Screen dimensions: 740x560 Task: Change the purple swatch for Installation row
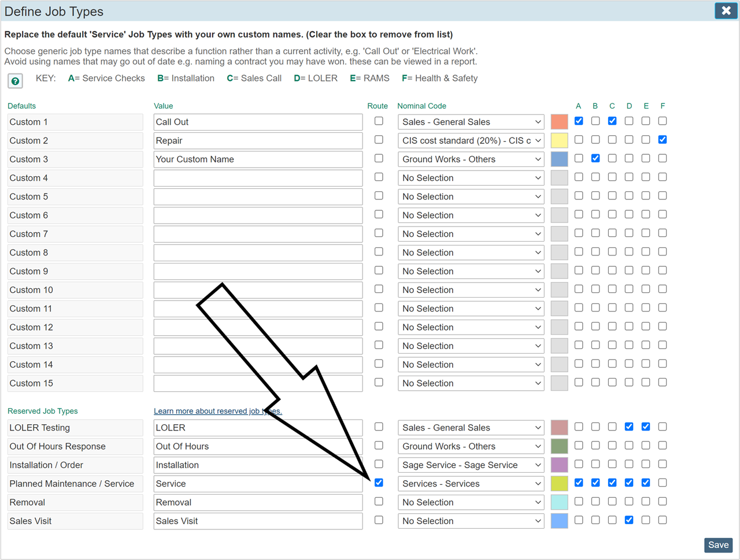559,465
